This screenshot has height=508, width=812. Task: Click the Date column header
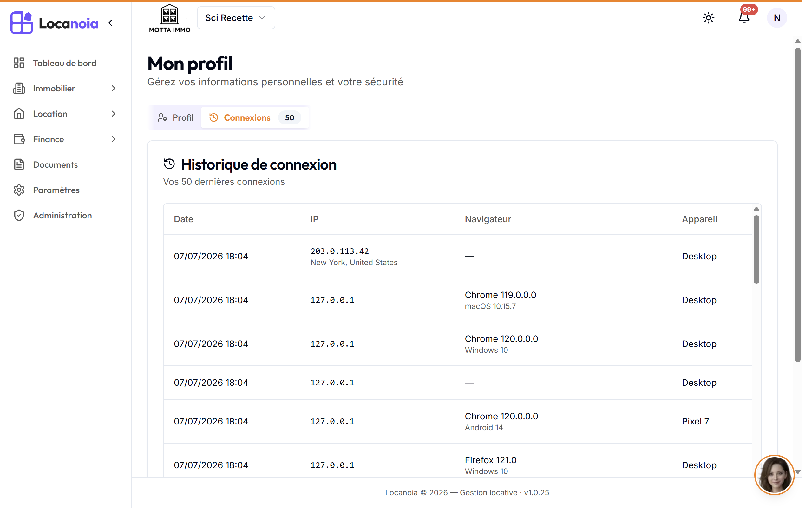point(184,219)
